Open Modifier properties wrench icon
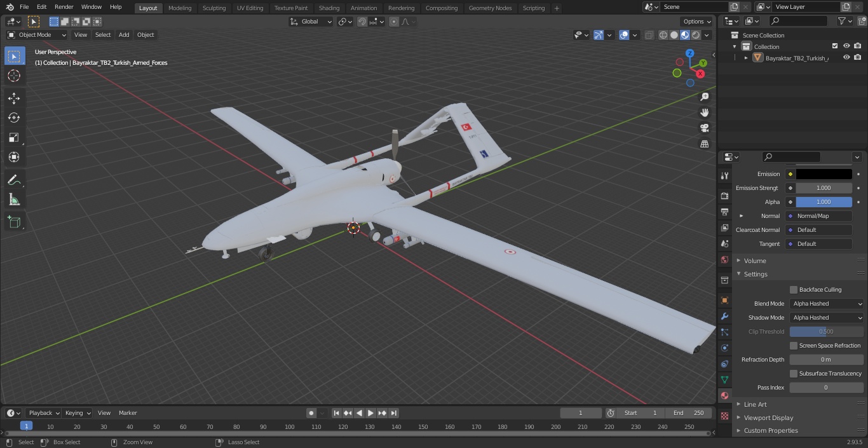868x448 pixels. point(724,316)
